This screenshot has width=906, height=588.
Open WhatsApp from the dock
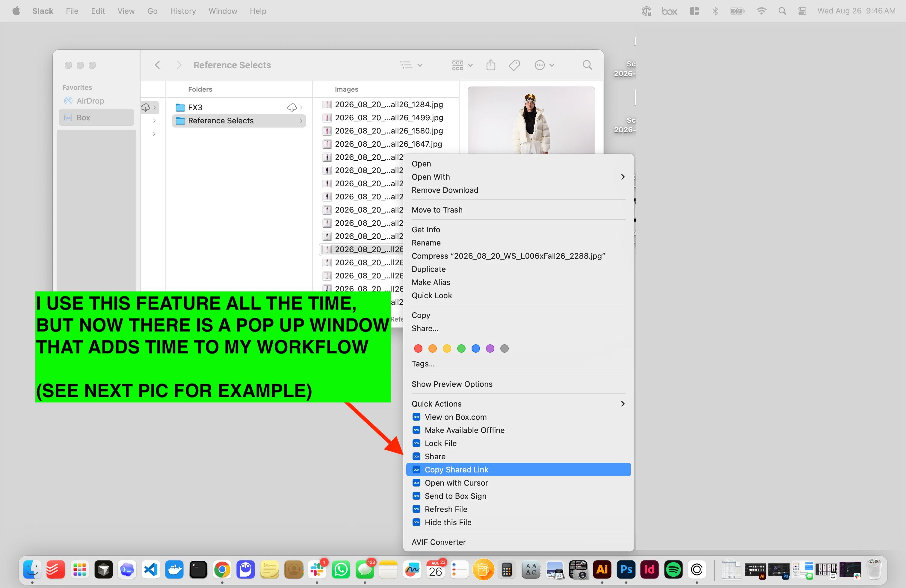pos(341,569)
